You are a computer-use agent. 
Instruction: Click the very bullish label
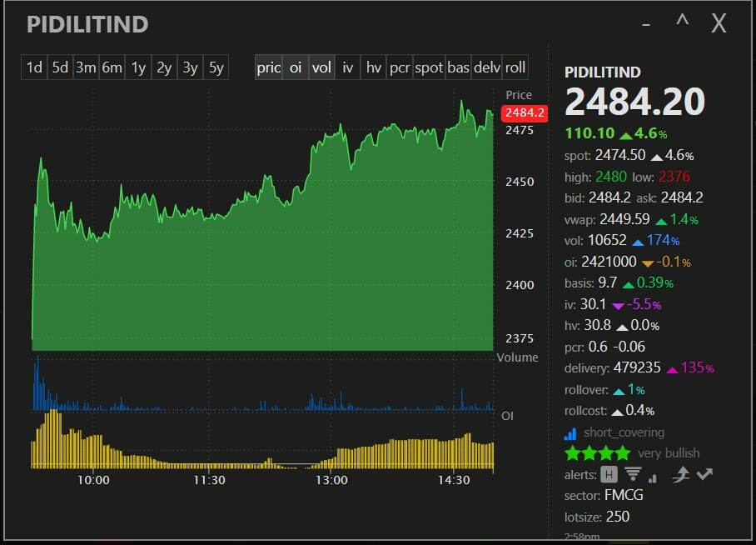[x=669, y=453]
